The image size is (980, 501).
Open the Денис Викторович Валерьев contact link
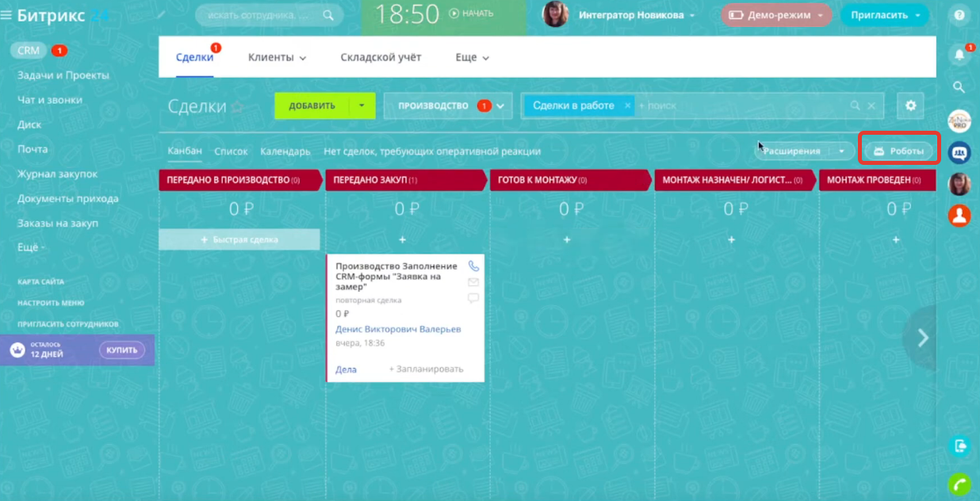[398, 329]
